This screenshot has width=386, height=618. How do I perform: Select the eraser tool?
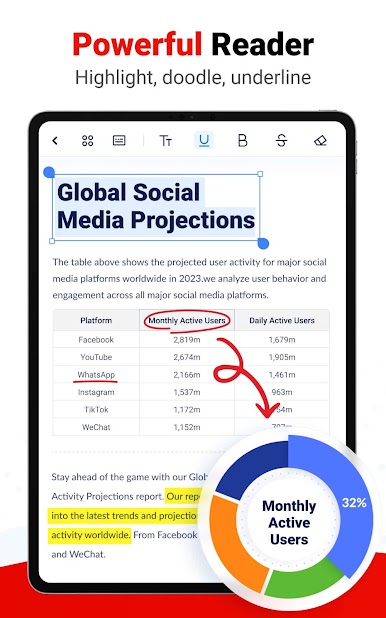320,140
